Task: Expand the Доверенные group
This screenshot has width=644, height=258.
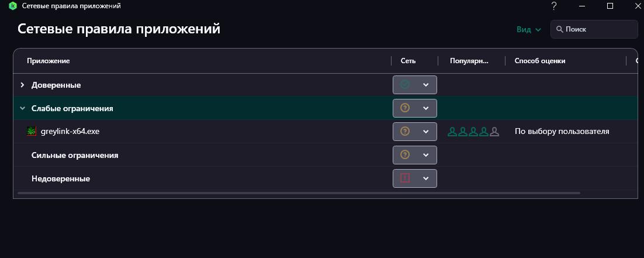Action: [22, 85]
